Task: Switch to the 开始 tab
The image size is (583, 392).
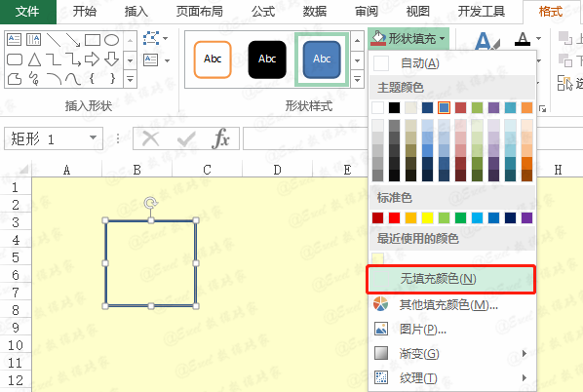Action: (85, 12)
